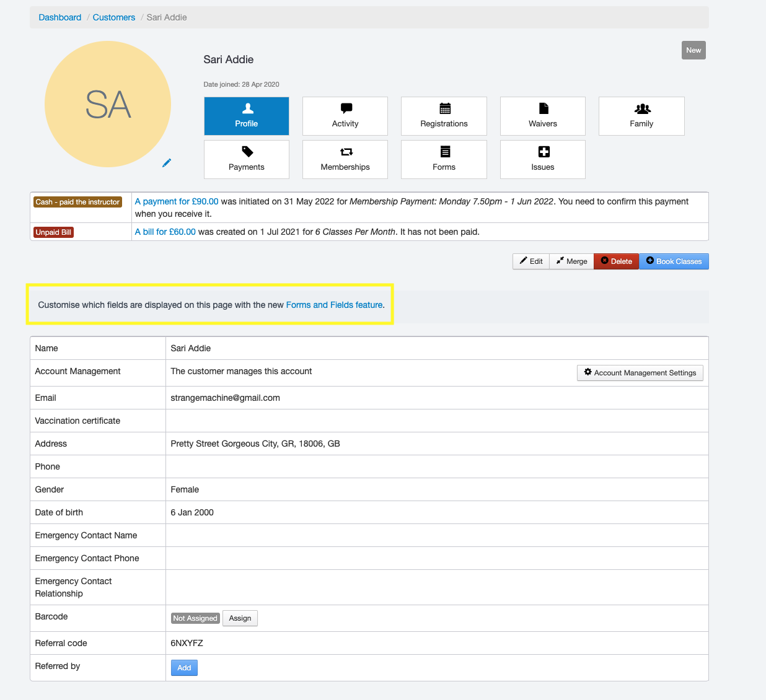Open Account Management Settings
Screen dimensions: 766x700
[640, 372]
